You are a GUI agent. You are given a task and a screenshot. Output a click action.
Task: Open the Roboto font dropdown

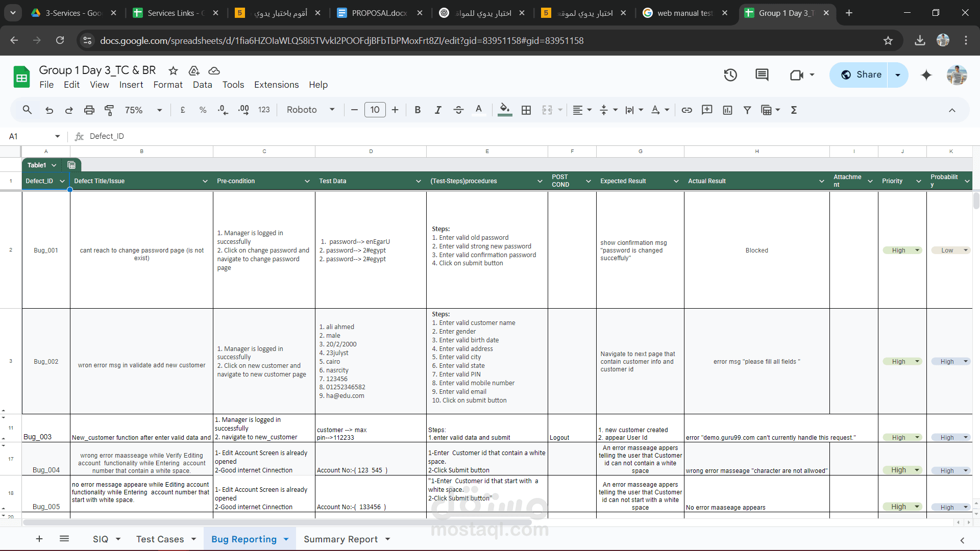(310, 110)
